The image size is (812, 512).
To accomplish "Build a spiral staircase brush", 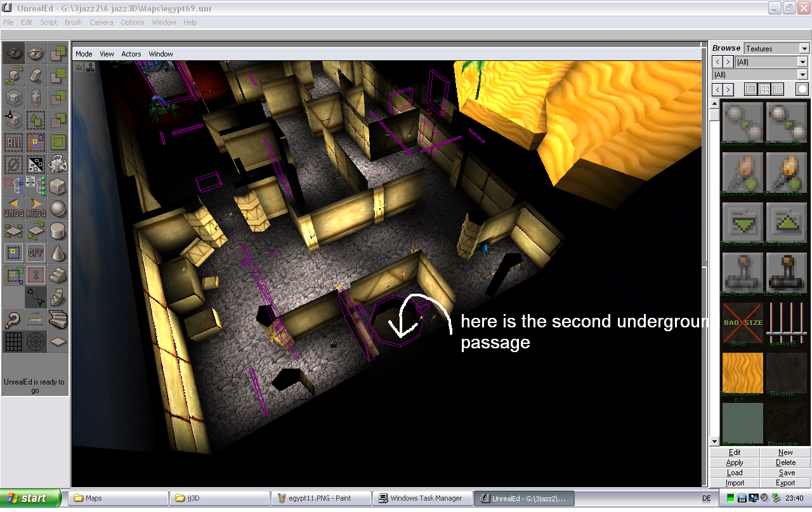I will pos(58,297).
